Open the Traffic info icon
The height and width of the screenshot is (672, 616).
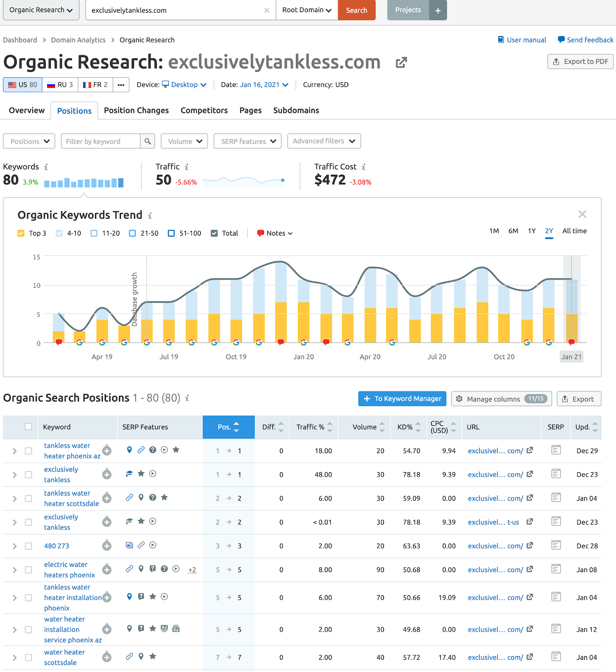point(187,167)
